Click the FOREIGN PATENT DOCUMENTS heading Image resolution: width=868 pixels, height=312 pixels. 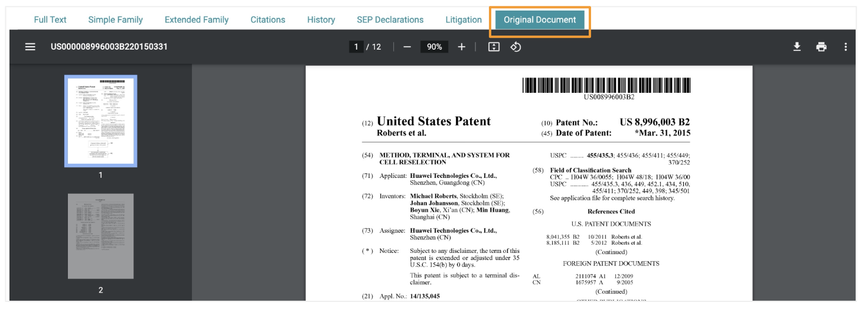[x=611, y=264]
